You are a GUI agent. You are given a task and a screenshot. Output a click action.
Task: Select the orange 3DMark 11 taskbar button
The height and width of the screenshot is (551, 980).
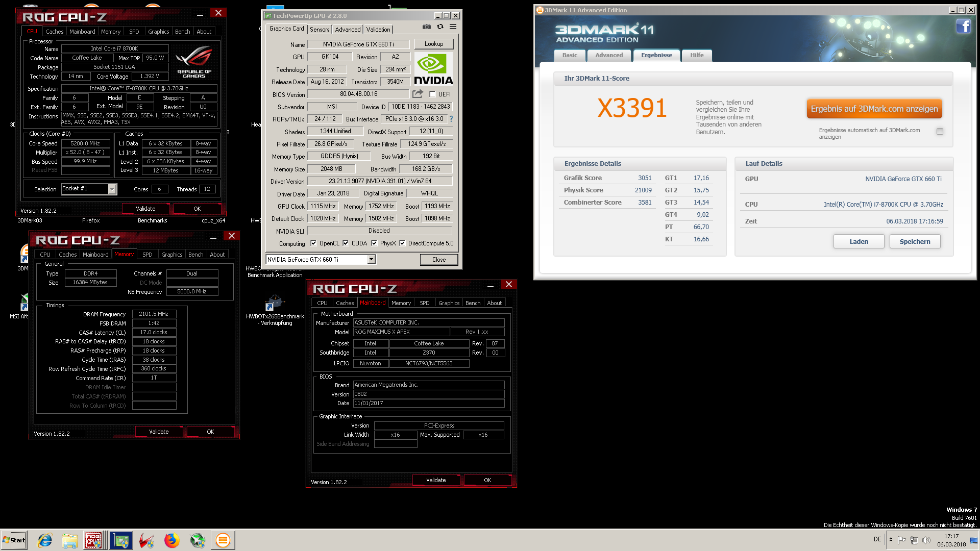click(223, 540)
